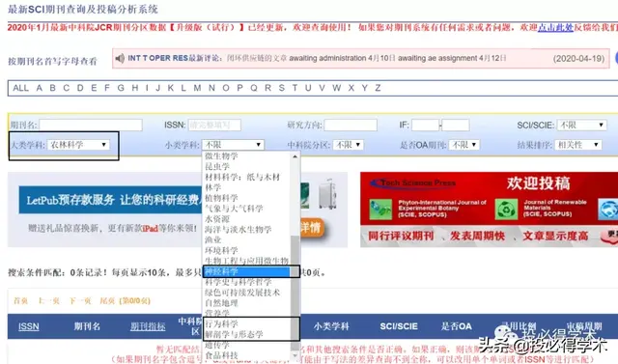Choose 食品科技 in the dropdown list
This screenshot has width=618, height=364.
pyautogui.click(x=221, y=355)
